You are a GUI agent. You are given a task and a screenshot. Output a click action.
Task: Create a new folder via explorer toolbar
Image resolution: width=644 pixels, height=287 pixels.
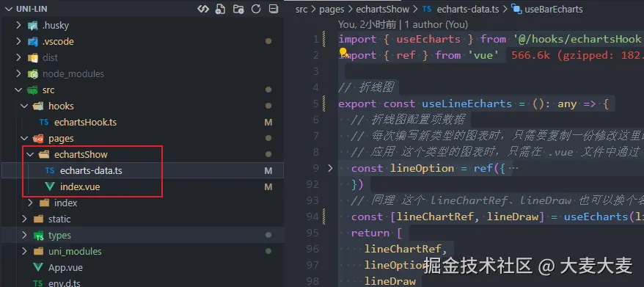pos(238,9)
